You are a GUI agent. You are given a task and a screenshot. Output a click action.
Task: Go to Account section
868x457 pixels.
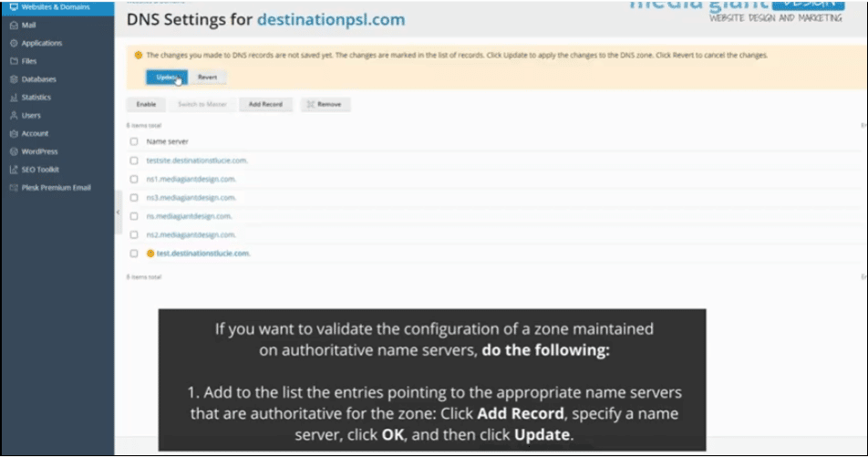pyautogui.click(x=35, y=133)
